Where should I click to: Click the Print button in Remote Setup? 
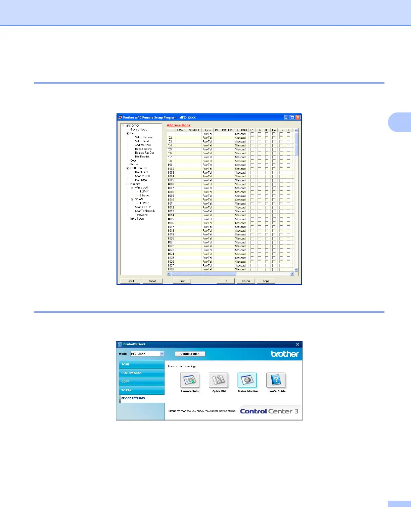point(182,281)
